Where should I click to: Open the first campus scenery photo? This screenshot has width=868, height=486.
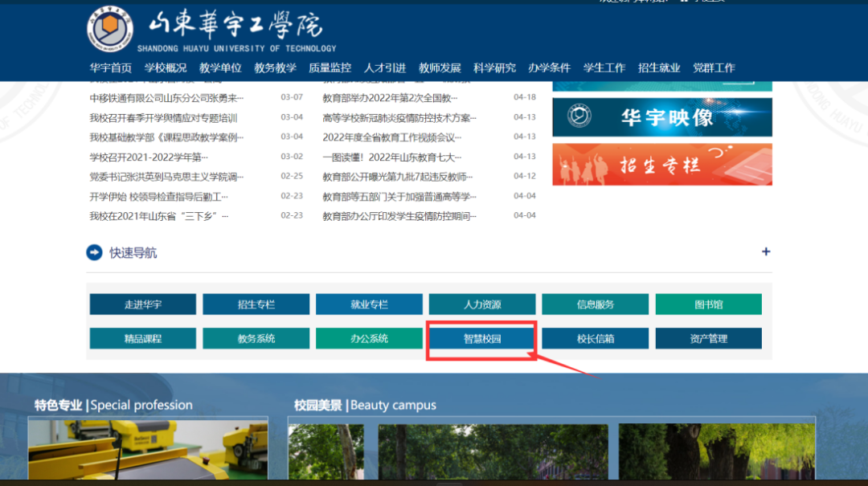click(x=326, y=451)
